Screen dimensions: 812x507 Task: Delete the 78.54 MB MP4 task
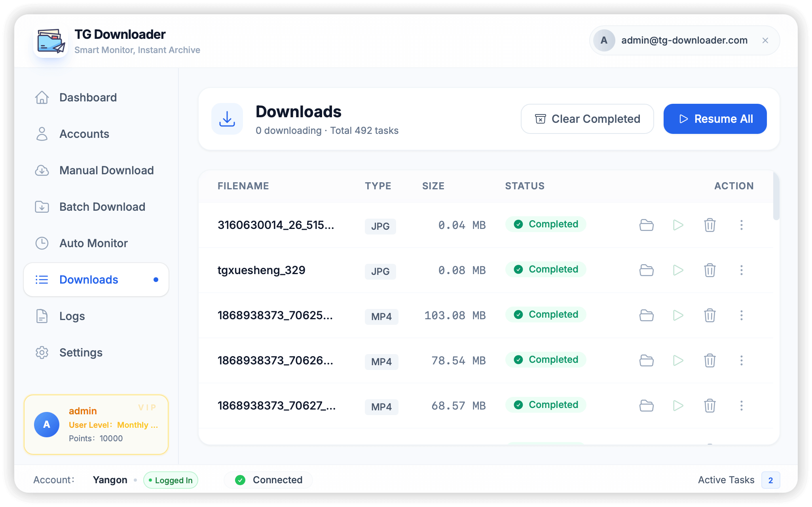(x=710, y=360)
